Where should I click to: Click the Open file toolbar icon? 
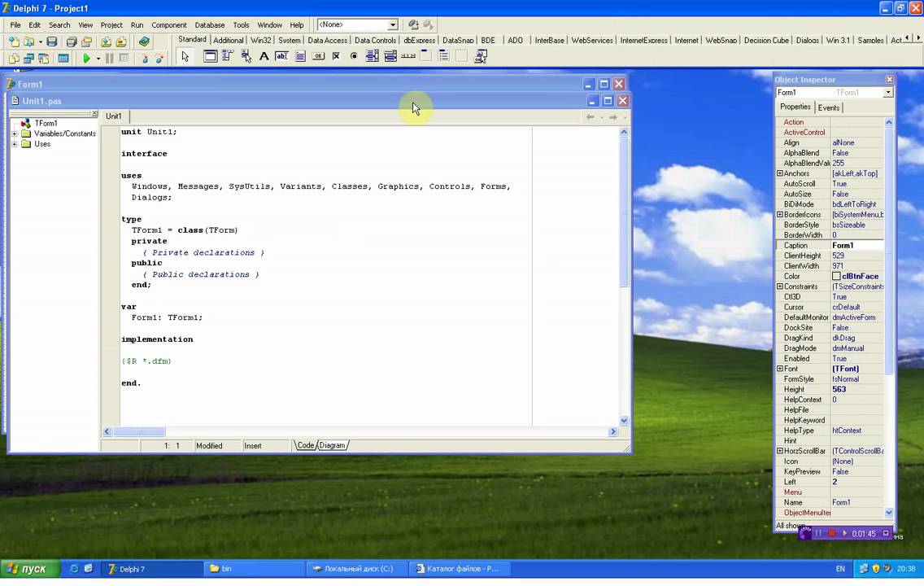click(x=28, y=42)
